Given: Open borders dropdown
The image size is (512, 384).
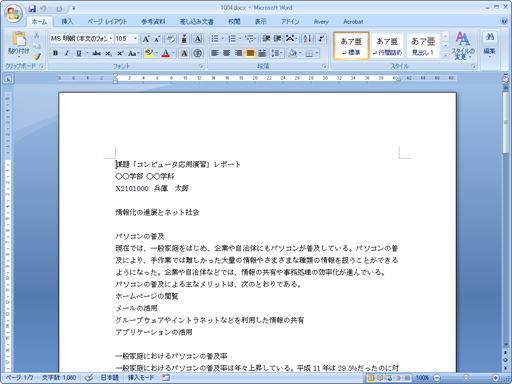Looking at the screenshot, I should (317, 53).
